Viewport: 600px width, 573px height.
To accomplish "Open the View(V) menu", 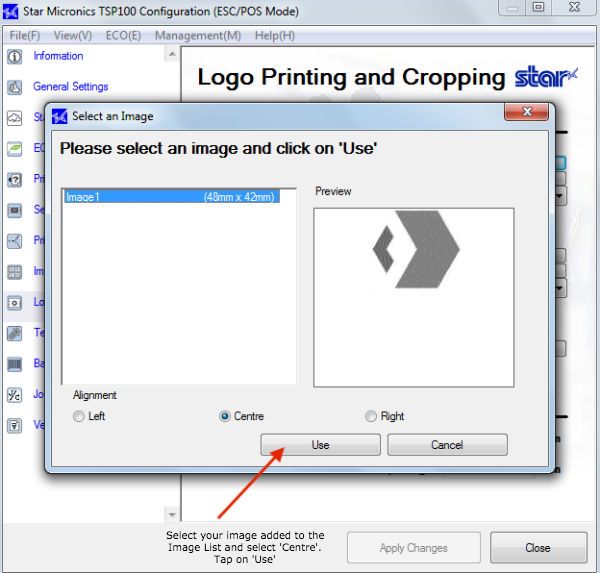I will pyautogui.click(x=73, y=36).
